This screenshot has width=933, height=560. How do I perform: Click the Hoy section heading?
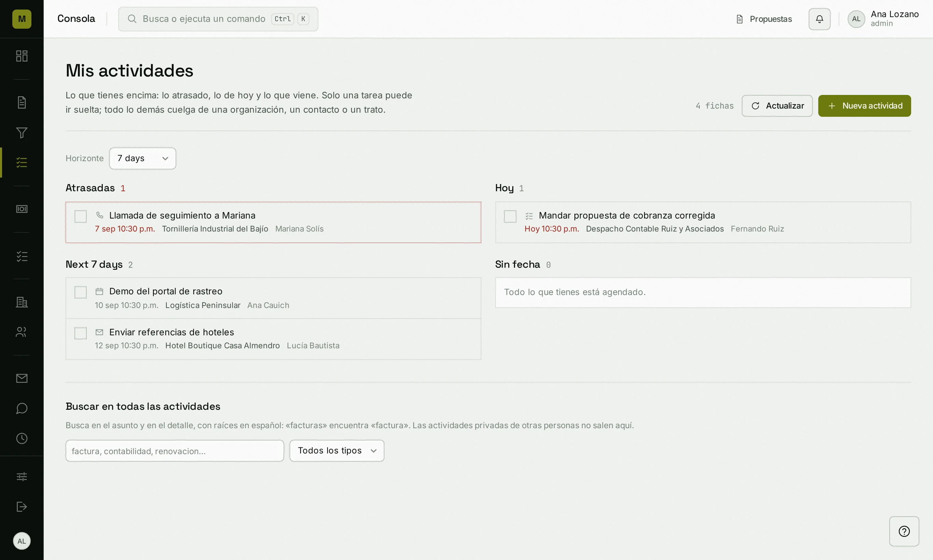504,188
